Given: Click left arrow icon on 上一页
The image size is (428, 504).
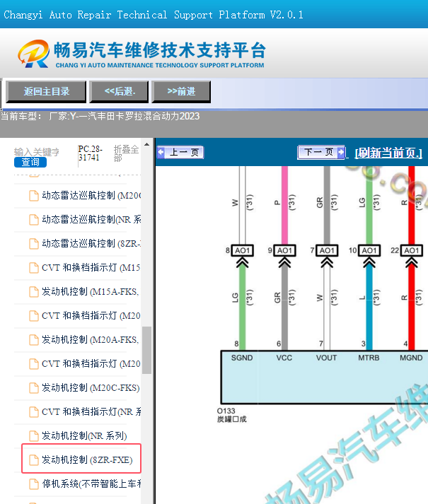Looking at the screenshot, I should [161, 153].
